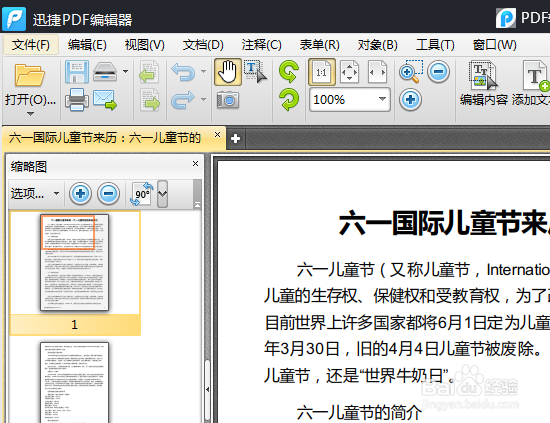
Task: Close the 六一国际儿童节来历 document tab
Action: [x=217, y=135]
